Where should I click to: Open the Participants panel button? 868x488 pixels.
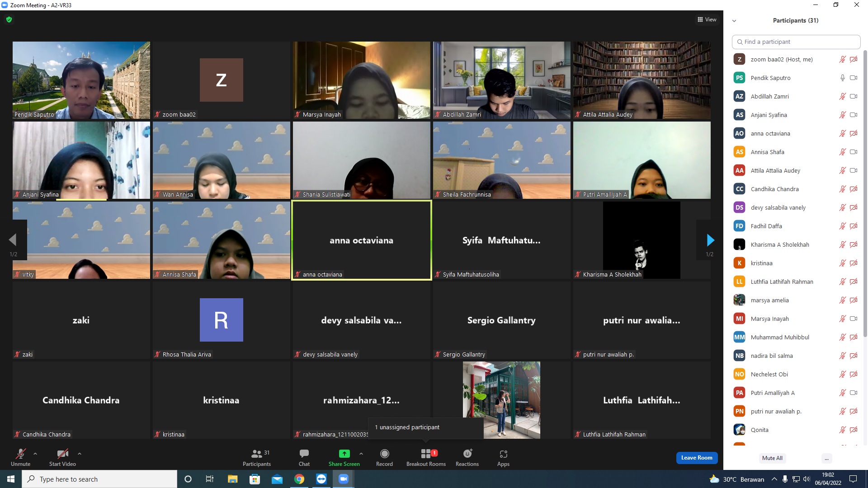coord(257,457)
